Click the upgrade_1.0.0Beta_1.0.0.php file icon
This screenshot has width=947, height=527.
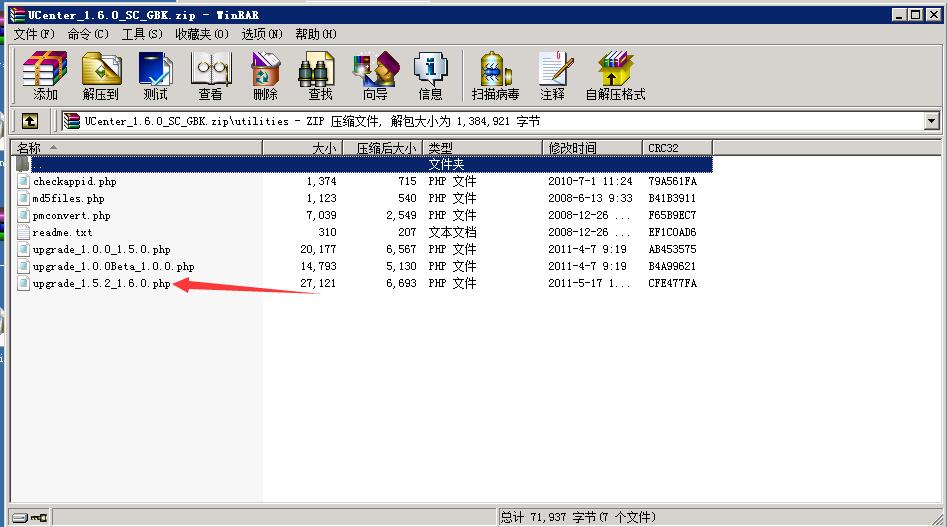23,266
